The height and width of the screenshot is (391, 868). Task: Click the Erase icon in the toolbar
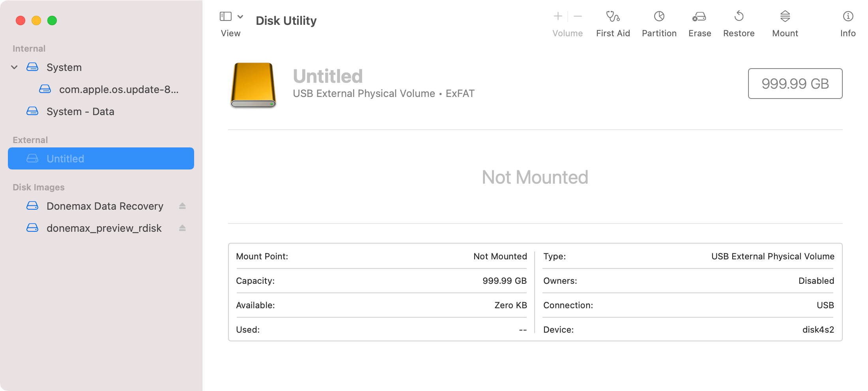point(699,22)
